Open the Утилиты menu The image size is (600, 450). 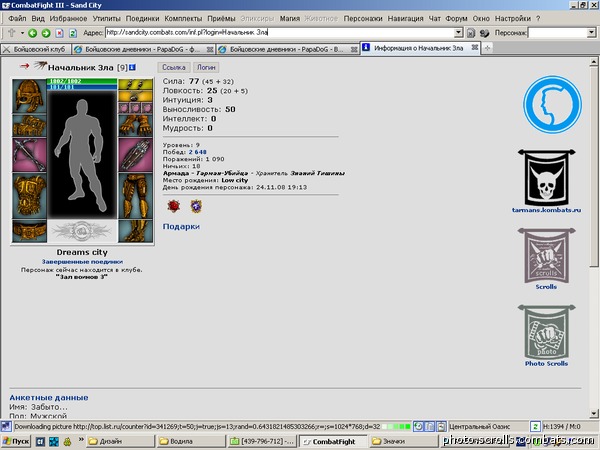106,18
